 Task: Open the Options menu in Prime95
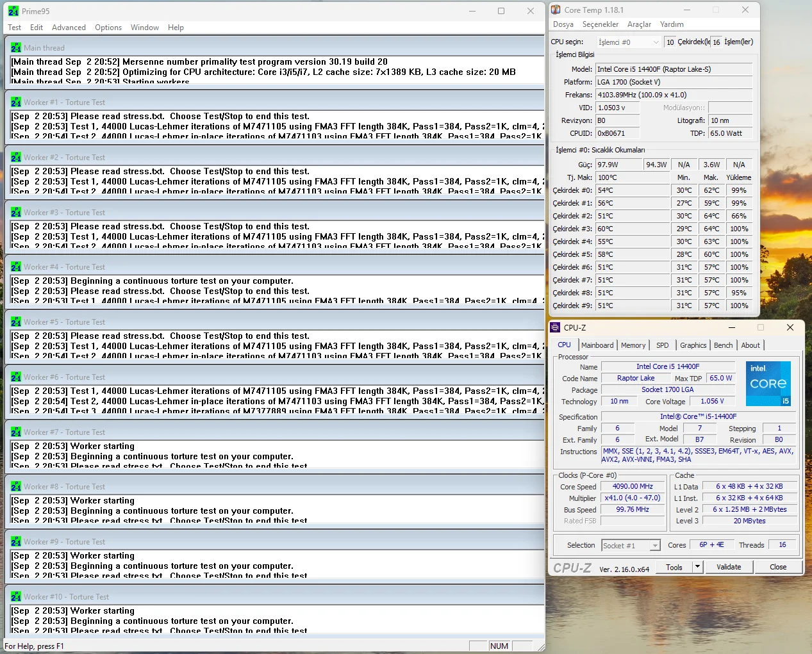point(108,28)
